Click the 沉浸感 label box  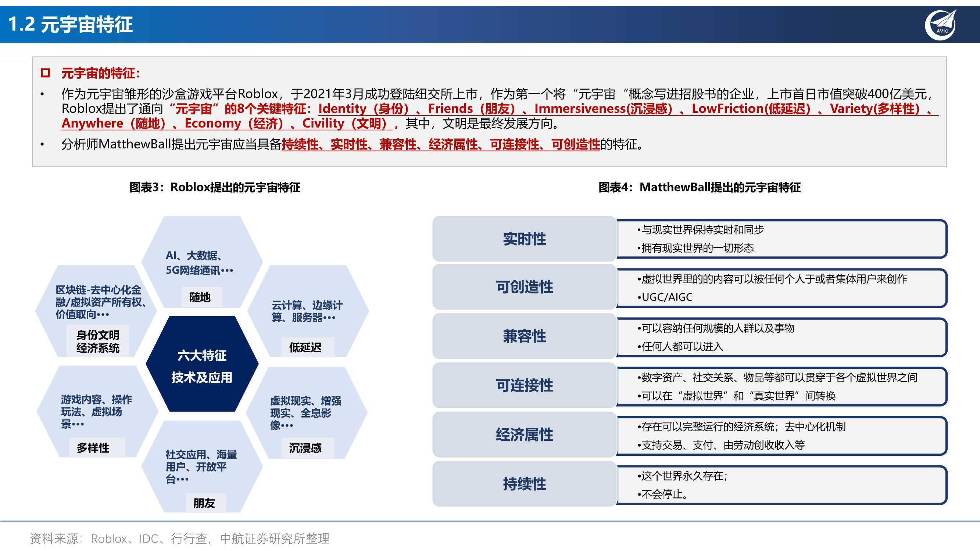(x=307, y=447)
